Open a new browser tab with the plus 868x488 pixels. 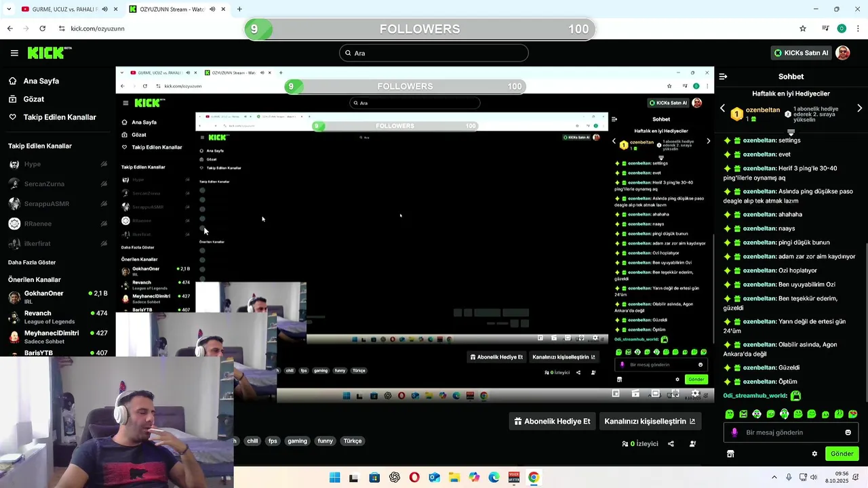point(239,9)
